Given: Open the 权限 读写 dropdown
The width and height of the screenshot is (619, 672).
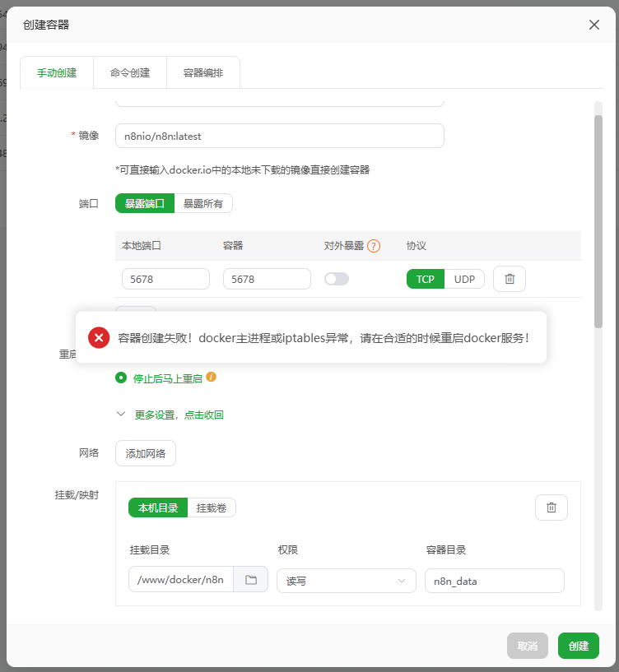Looking at the screenshot, I should (346, 581).
